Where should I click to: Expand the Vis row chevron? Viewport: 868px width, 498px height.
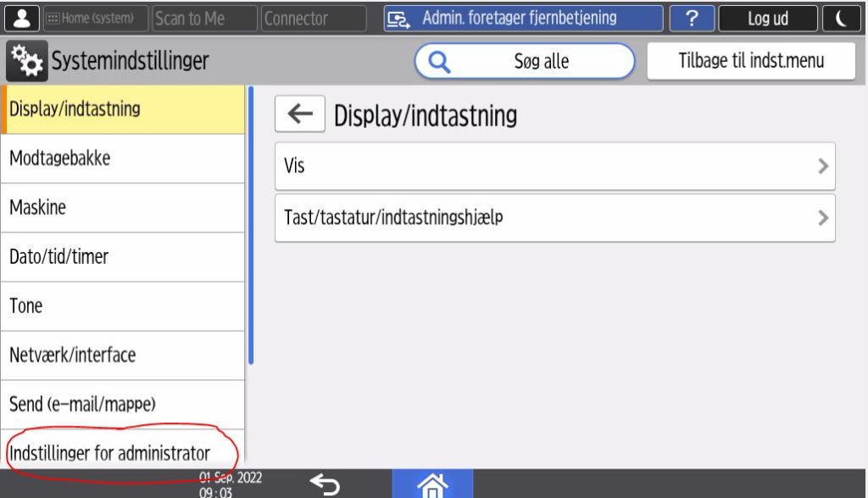tap(822, 166)
